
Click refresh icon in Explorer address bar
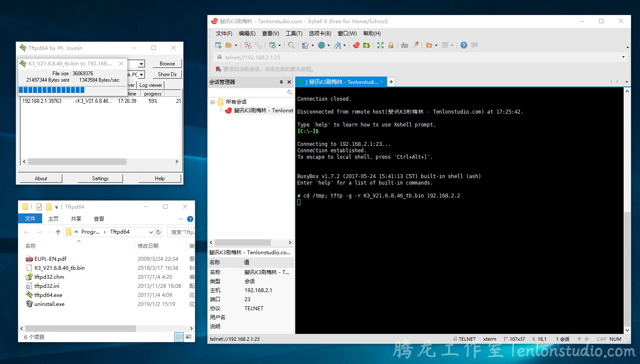click(x=158, y=232)
